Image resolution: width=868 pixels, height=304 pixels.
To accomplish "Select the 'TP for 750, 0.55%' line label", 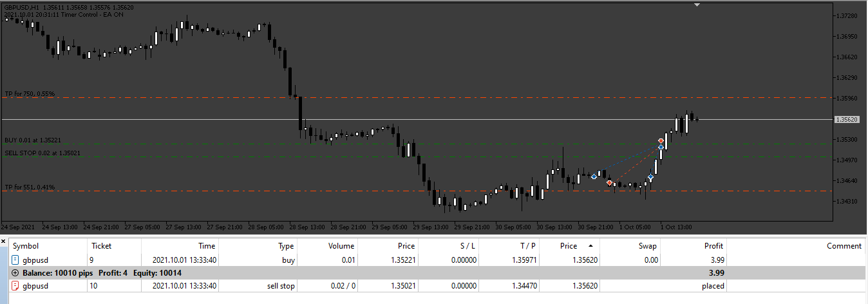I will (x=30, y=94).
